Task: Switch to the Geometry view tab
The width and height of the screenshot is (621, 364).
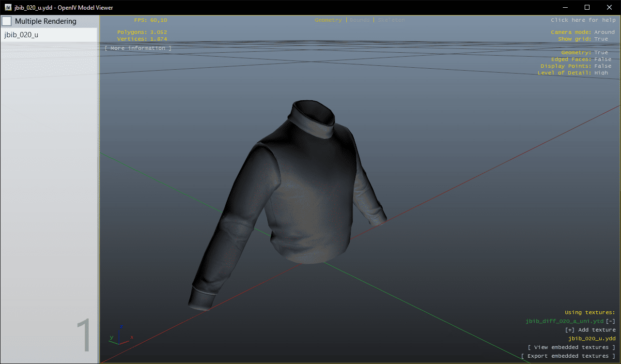Action: tap(327, 20)
